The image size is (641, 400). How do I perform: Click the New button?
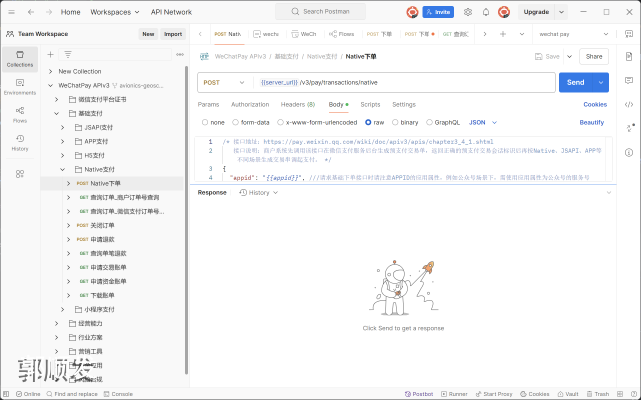pyautogui.click(x=148, y=34)
